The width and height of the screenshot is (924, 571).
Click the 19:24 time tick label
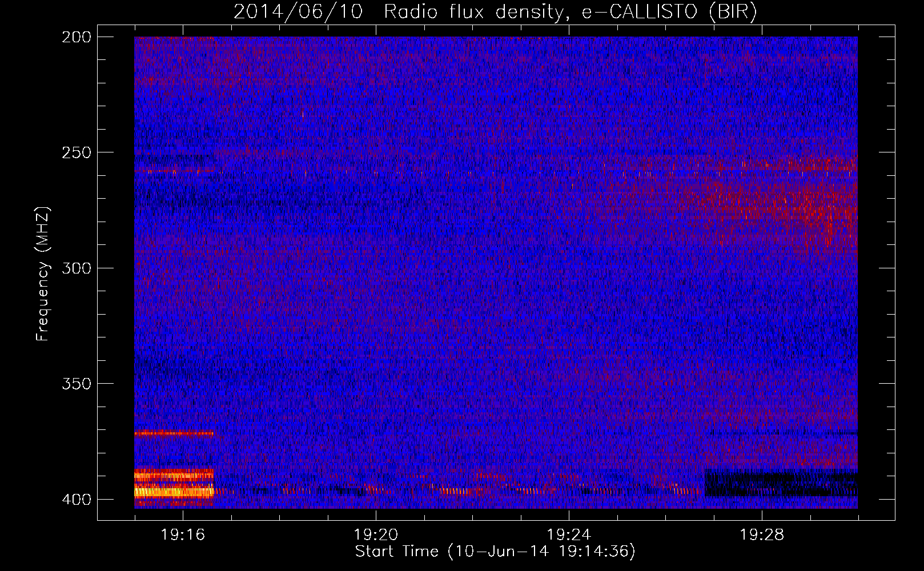(569, 535)
